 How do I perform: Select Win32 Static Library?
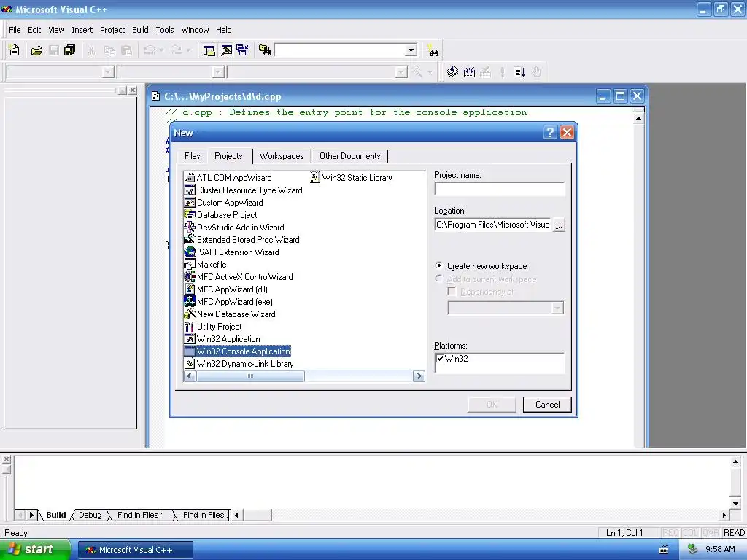coord(351,178)
